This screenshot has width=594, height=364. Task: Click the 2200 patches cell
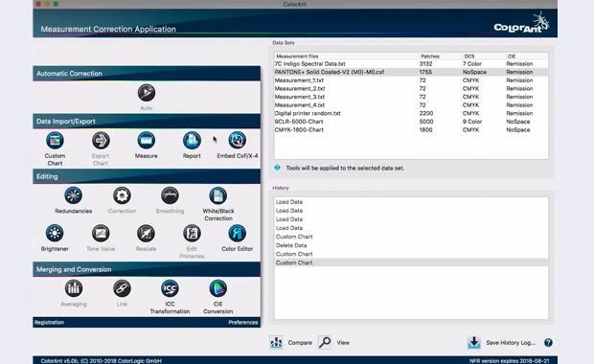point(426,113)
